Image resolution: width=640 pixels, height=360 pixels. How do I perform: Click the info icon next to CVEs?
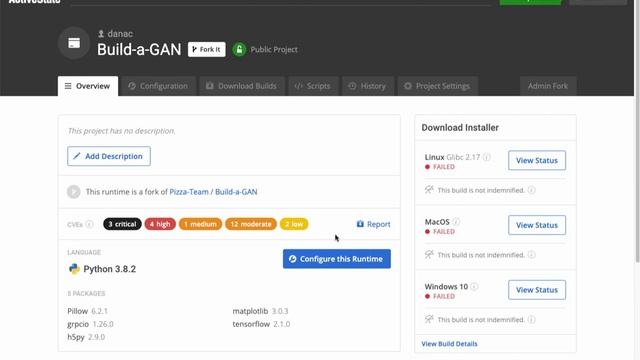(x=89, y=224)
